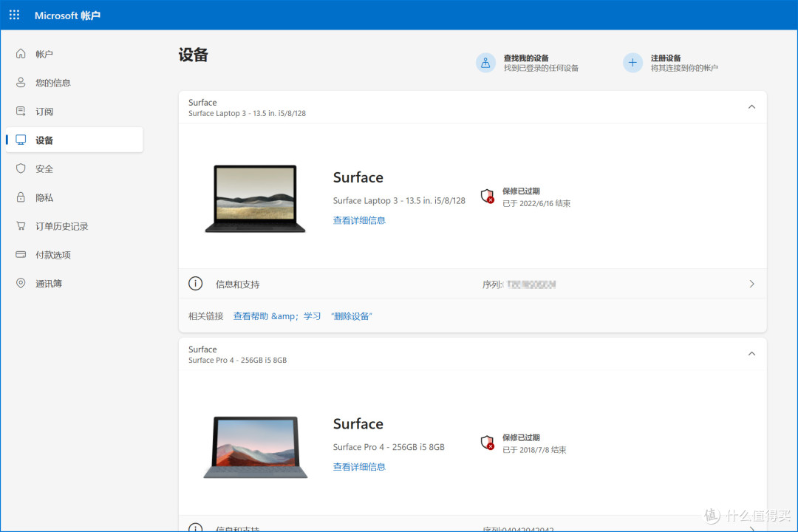
Task: Click the info icon beside 信息和支持
Action: (195, 284)
